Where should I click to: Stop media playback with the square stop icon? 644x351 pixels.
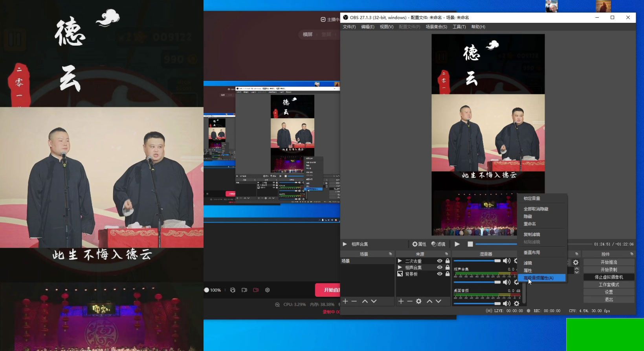coord(470,244)
